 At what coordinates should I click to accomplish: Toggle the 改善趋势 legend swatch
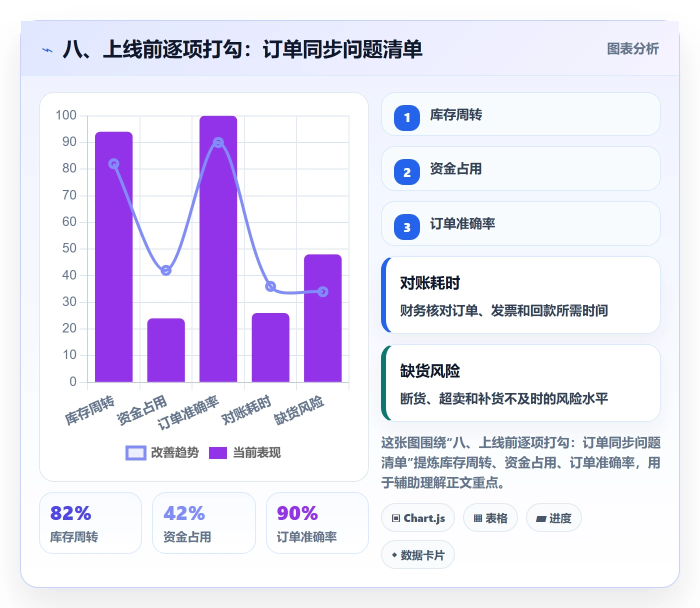tap(136, 452)
